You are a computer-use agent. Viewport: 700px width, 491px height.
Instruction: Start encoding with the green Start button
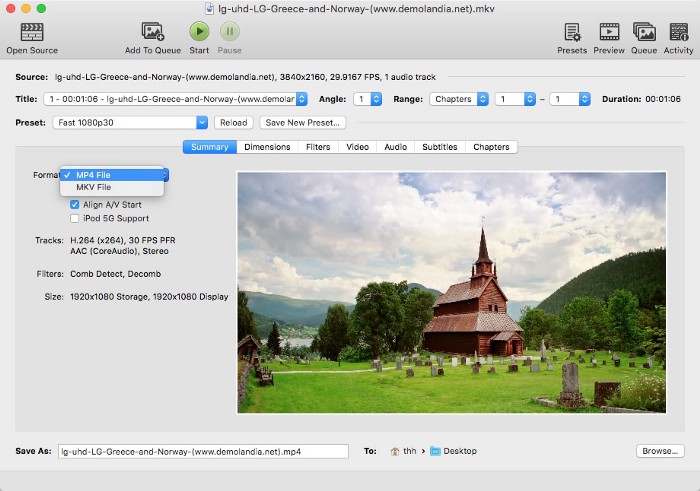(x=199, y=32)
